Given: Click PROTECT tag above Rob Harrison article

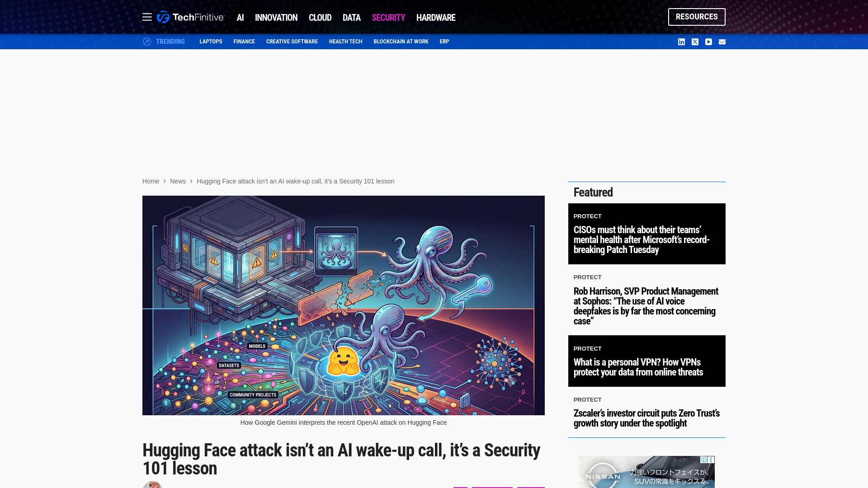Looking at the screenshot, I should pos(587,277).
